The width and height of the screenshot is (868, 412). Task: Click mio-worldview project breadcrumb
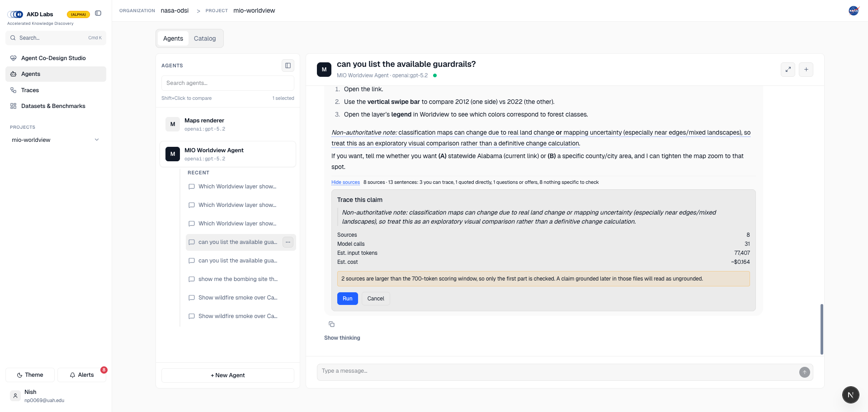pyautogui.click(x=254, y=10)
